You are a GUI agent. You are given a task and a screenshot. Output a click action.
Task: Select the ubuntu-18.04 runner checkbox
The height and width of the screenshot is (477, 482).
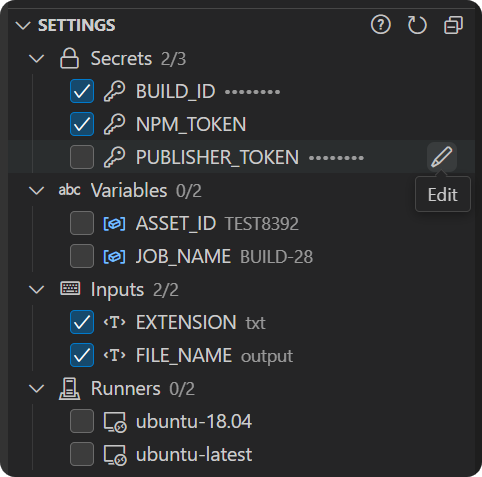coord(82,421)
